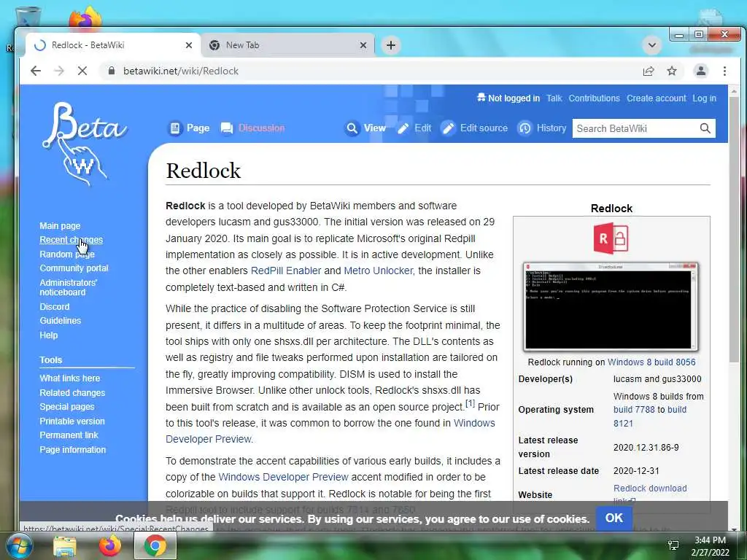
Task: Select the Edit tab
Action: tap(414, 128)
